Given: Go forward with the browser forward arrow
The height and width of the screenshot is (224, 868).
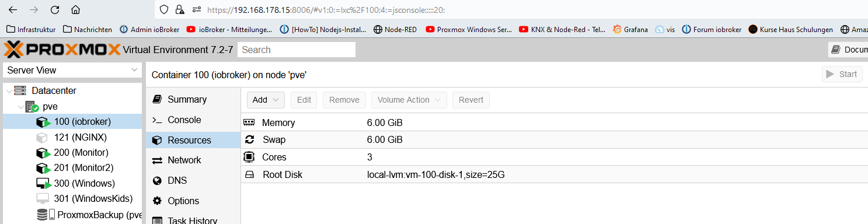Looking at the screenshot, I should coord(34,10).
